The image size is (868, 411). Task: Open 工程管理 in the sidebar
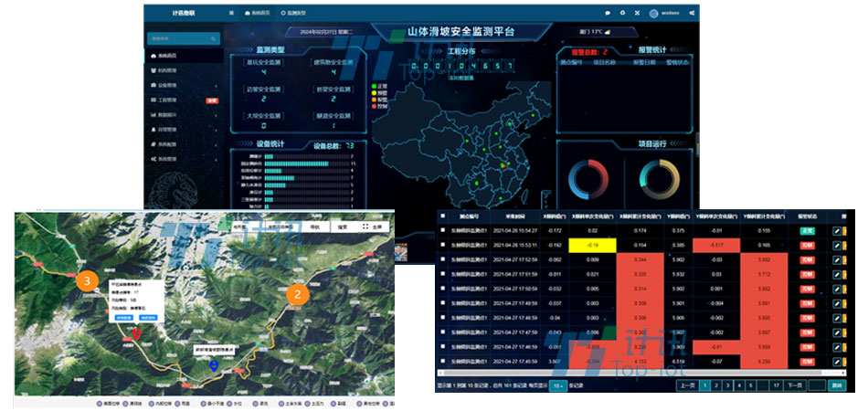pos(184,100)
